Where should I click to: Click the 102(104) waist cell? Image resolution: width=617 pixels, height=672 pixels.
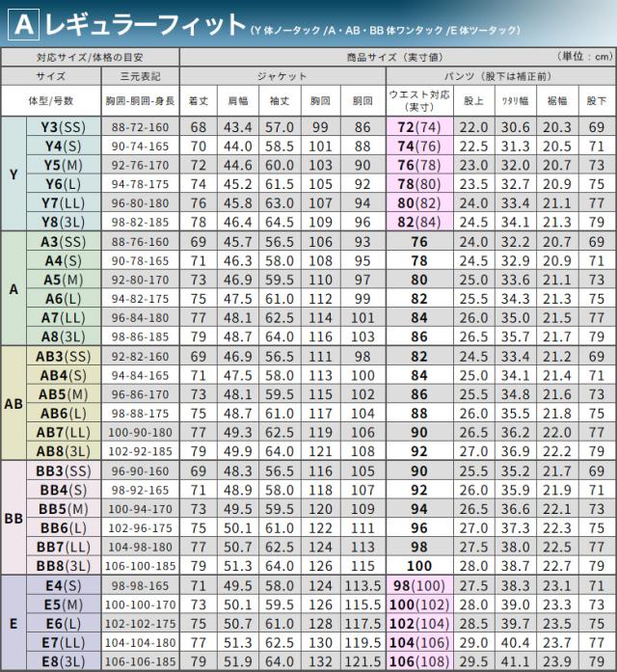420,624
